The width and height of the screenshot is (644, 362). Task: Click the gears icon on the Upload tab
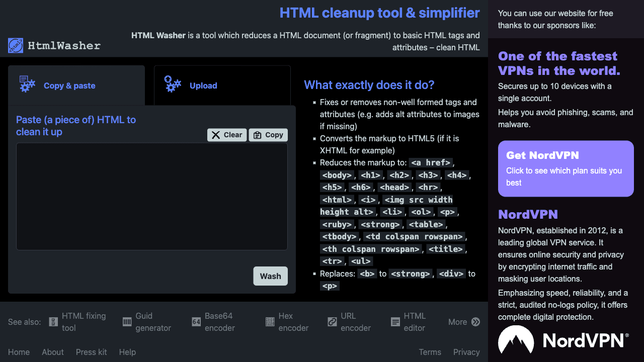click(173, 84)
